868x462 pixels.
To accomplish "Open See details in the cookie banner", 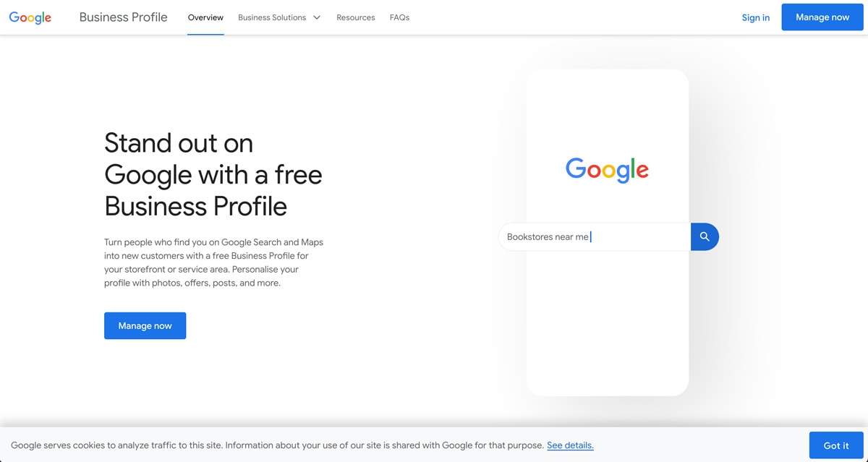I will (x=570, y=445).
